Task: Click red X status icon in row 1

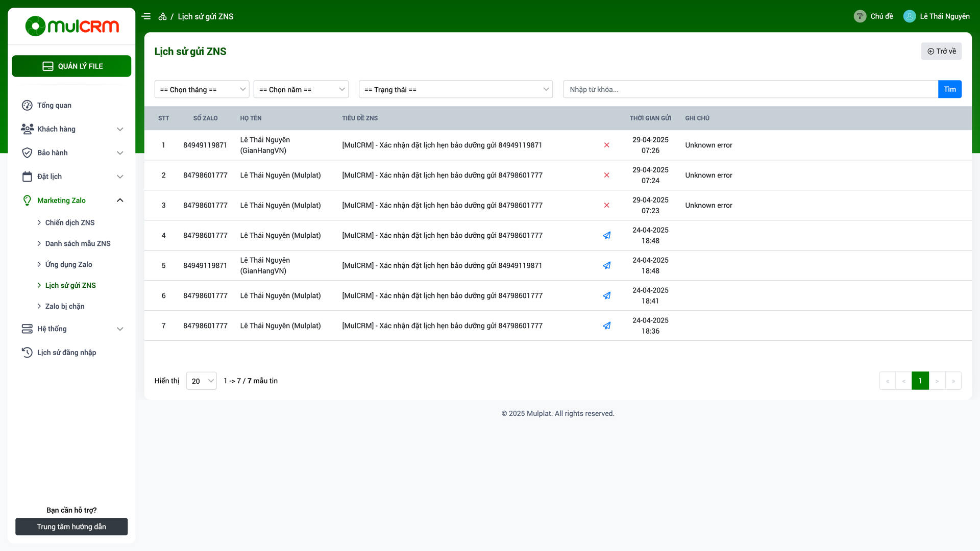Action: click(606, 145)
